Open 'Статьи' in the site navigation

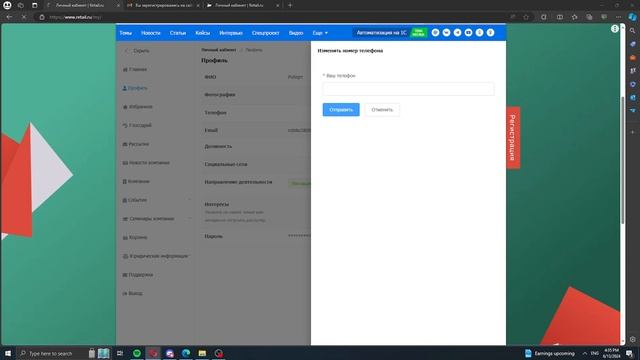178,33
